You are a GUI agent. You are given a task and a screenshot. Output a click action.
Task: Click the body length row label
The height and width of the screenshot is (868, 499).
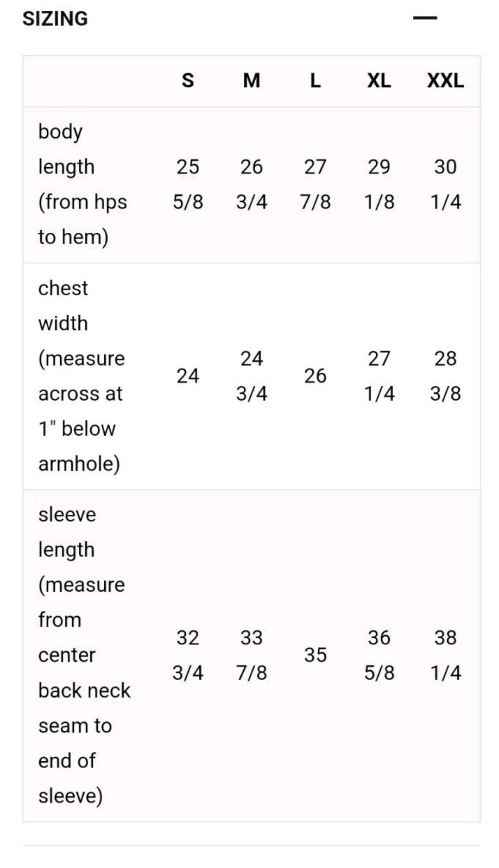pos(83,184)
